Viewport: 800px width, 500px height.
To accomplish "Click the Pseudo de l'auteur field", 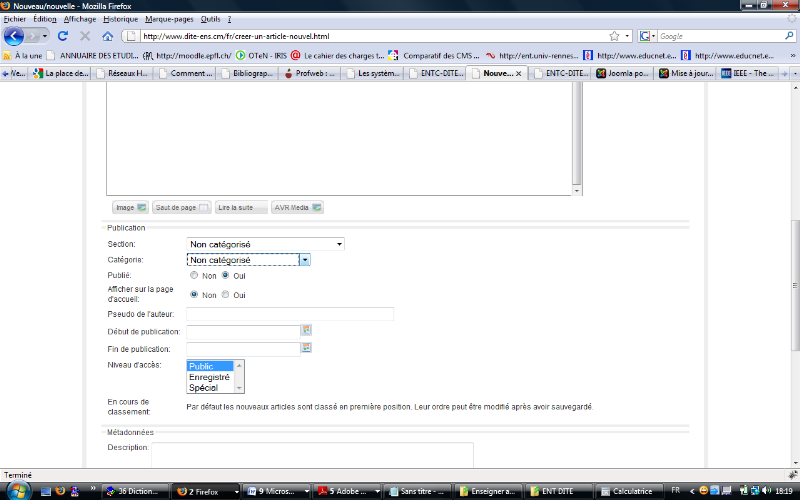I will [x=290, y=314].
